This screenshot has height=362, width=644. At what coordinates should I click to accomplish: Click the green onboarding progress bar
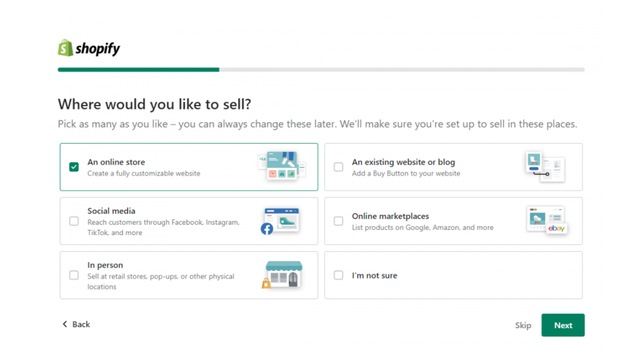click(x=138, y=70)
